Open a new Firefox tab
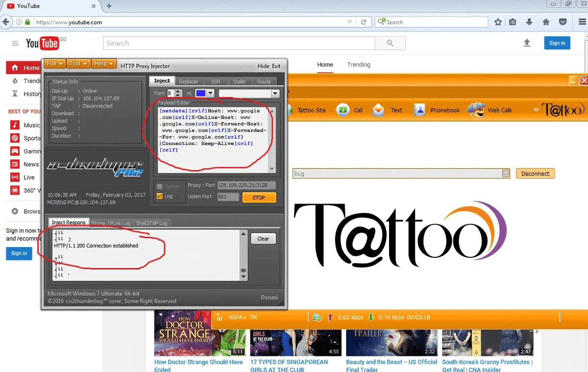The image size is (588, 372). pyautogui.click(x=109, y=6)
